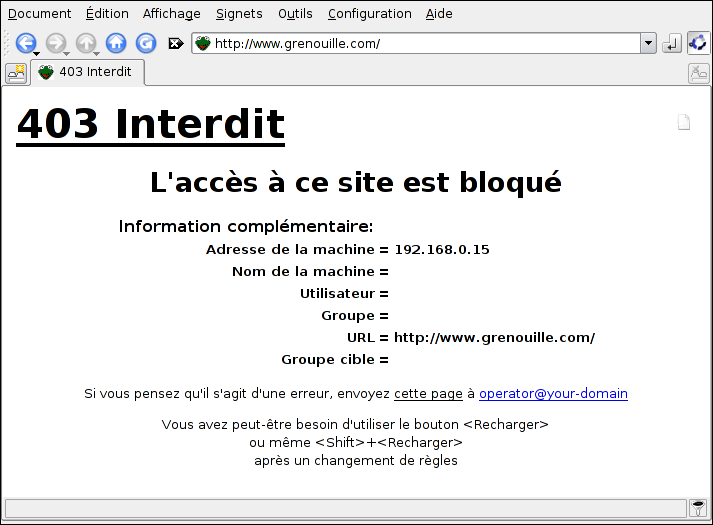Open the Affichage menu
The width and height of the screenshot is (713, 525).
tap(171, 14)
